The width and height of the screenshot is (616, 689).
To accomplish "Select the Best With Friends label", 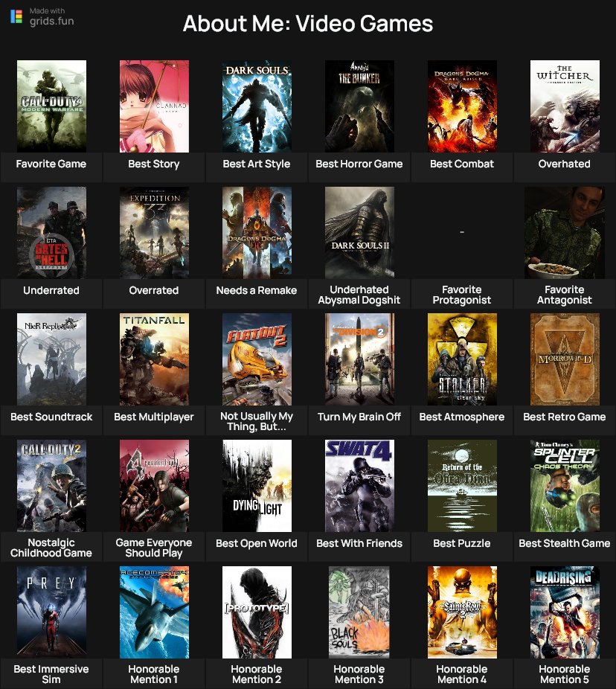I will click(x=359, y=544).
